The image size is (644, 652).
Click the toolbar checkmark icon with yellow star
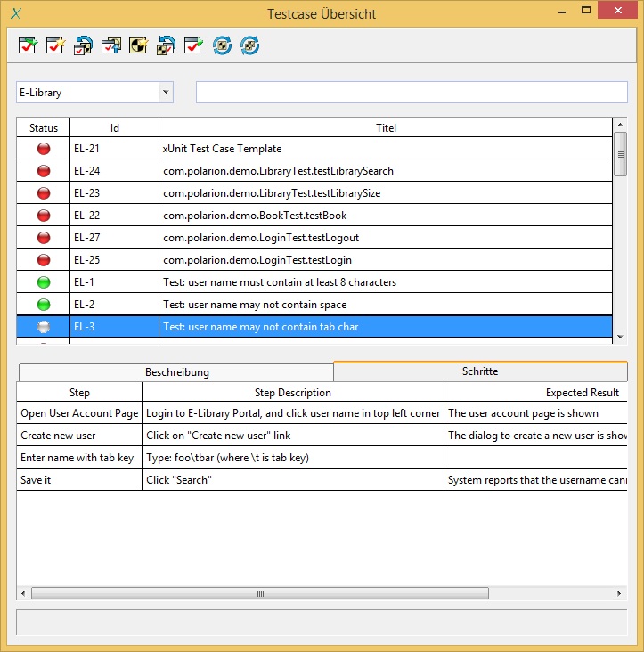(x=55, y=45)
